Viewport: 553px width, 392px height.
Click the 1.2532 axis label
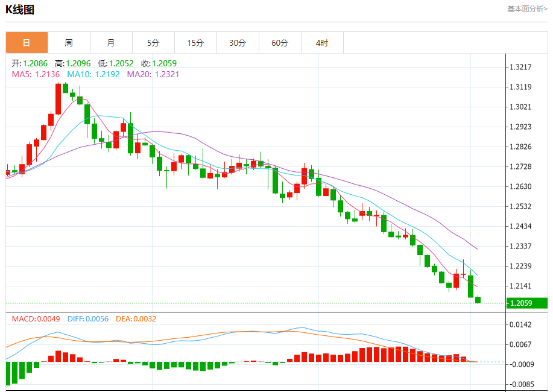[520, 206]
